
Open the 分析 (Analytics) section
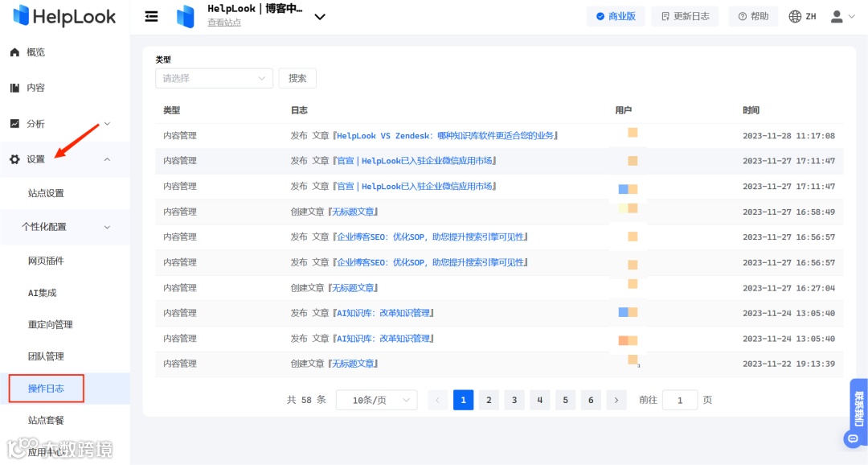[x=35, y=123]
